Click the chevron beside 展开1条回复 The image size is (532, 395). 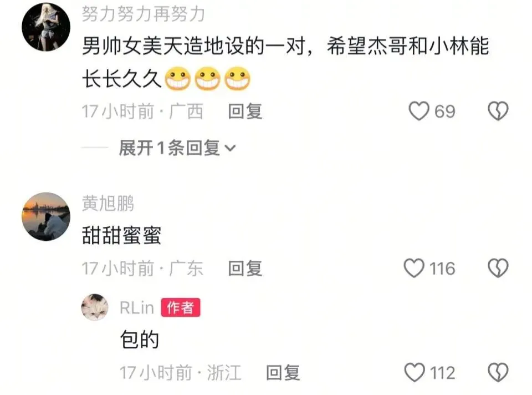pos(231,149)
